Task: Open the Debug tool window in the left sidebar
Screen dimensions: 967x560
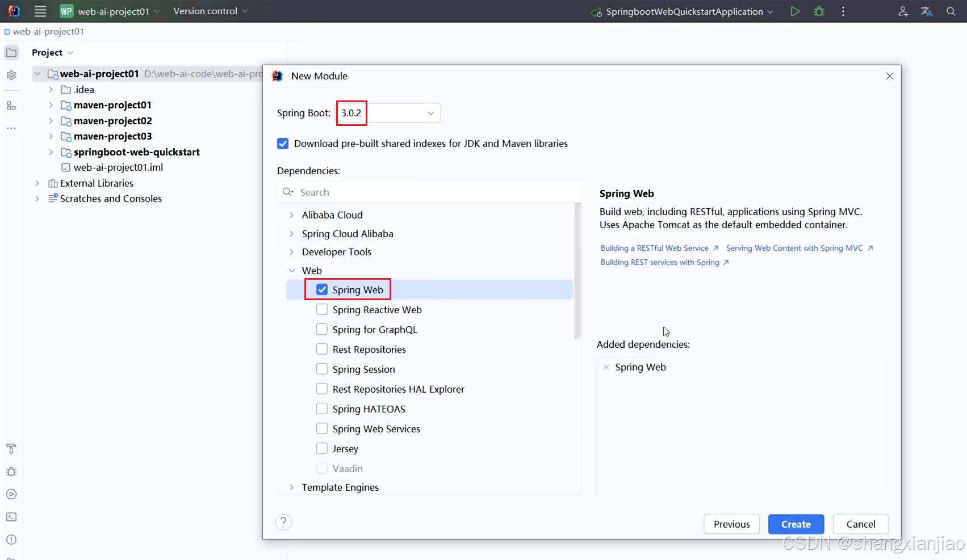Action: coord(11,471)
